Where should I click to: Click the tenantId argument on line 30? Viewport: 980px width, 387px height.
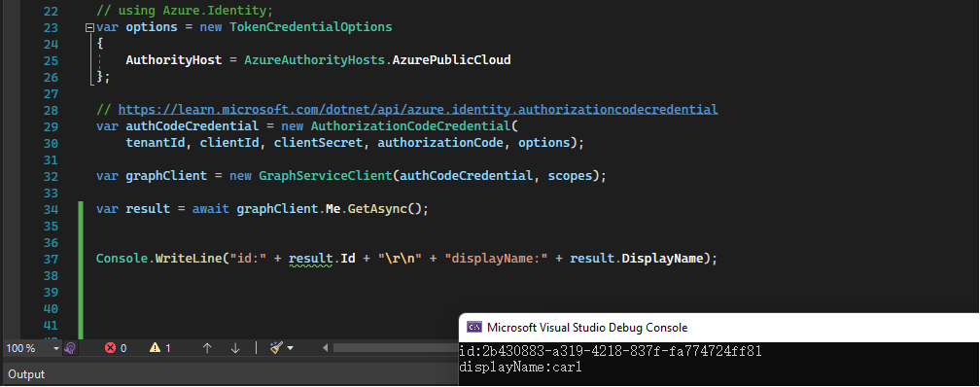[155, 143]
